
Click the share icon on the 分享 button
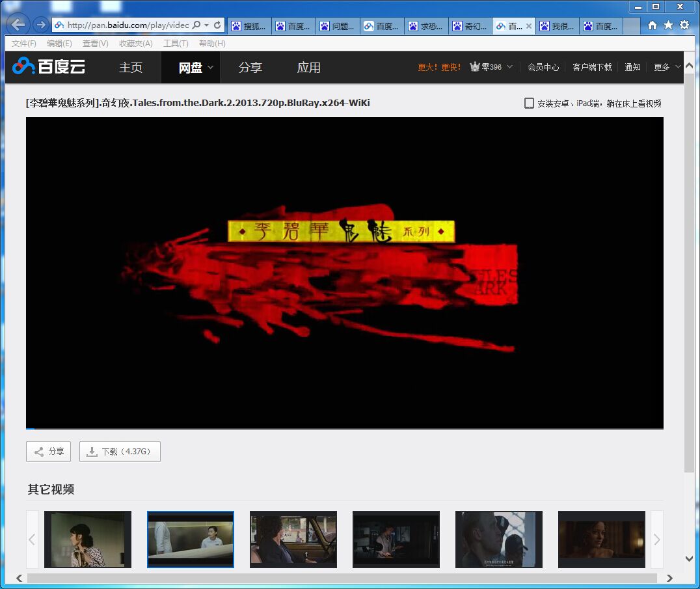pos(38,451)
